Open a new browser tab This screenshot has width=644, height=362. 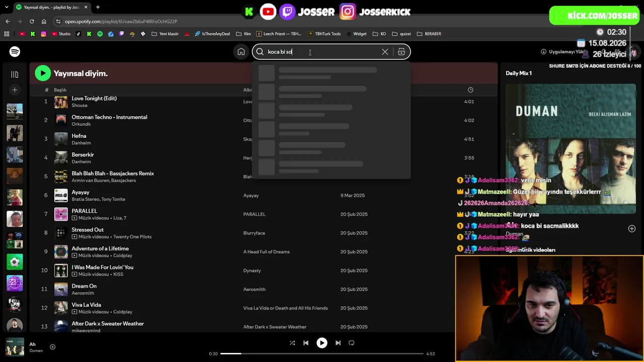(x=98, y=8)
